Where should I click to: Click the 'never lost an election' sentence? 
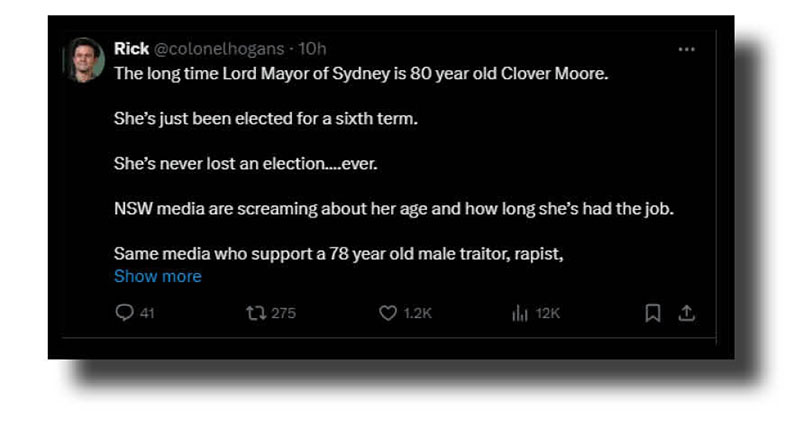[x=245, y=163]
